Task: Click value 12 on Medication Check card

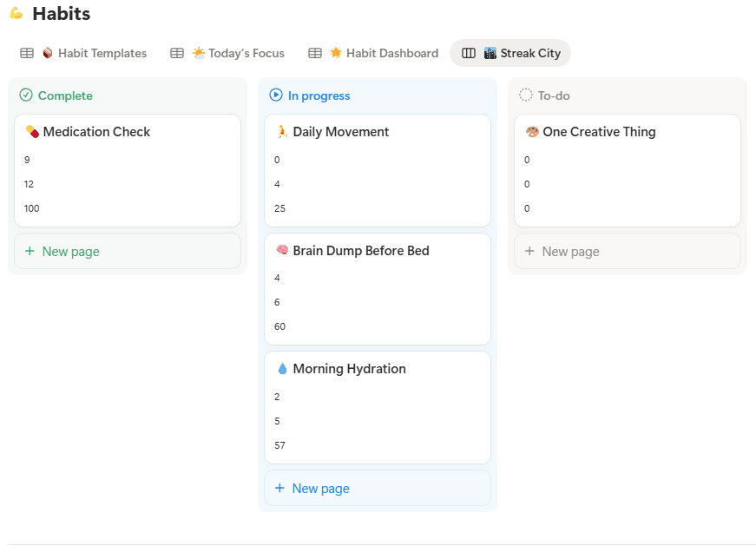Action: tap(29, 184)
